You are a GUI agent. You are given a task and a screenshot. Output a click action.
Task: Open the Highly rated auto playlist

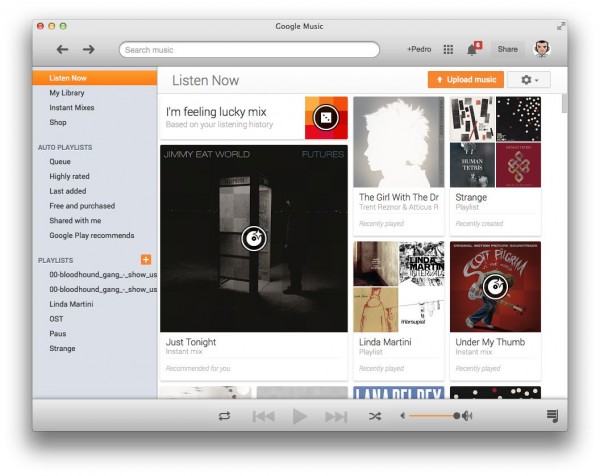click(69, 176)
